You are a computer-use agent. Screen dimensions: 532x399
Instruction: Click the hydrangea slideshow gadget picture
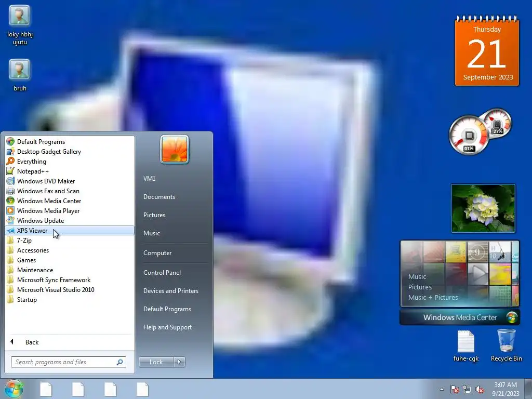click(483, 208)
